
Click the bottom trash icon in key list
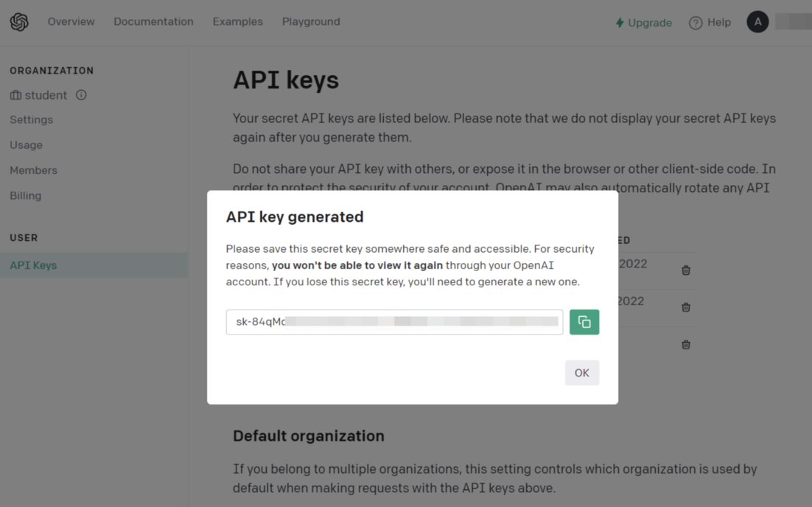point(685,344)
